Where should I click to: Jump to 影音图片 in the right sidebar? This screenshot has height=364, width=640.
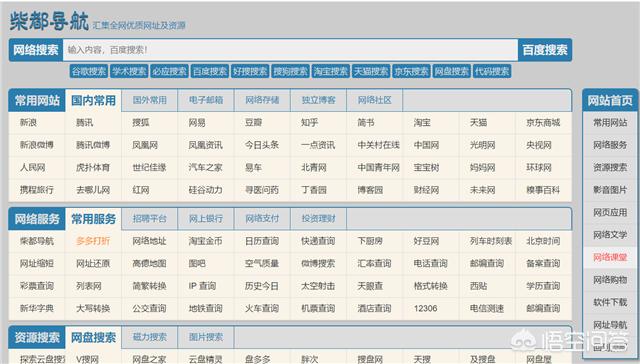pos(610,190)
